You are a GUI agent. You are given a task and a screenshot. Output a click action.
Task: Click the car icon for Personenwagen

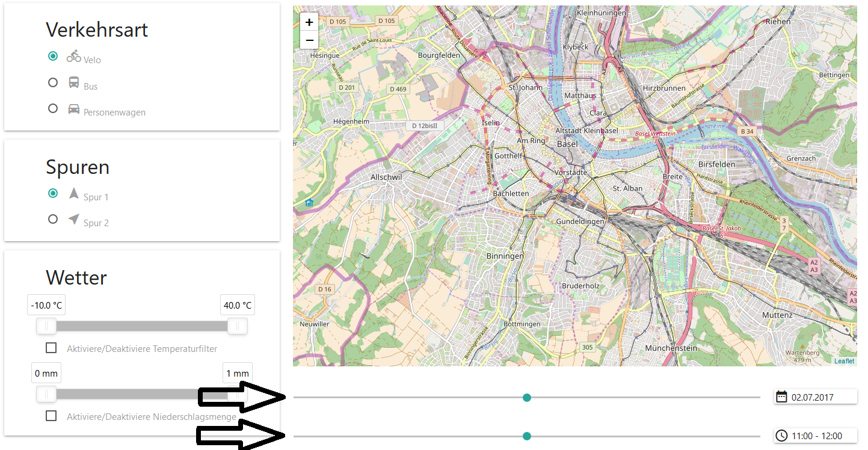click(x=73, y=109)
